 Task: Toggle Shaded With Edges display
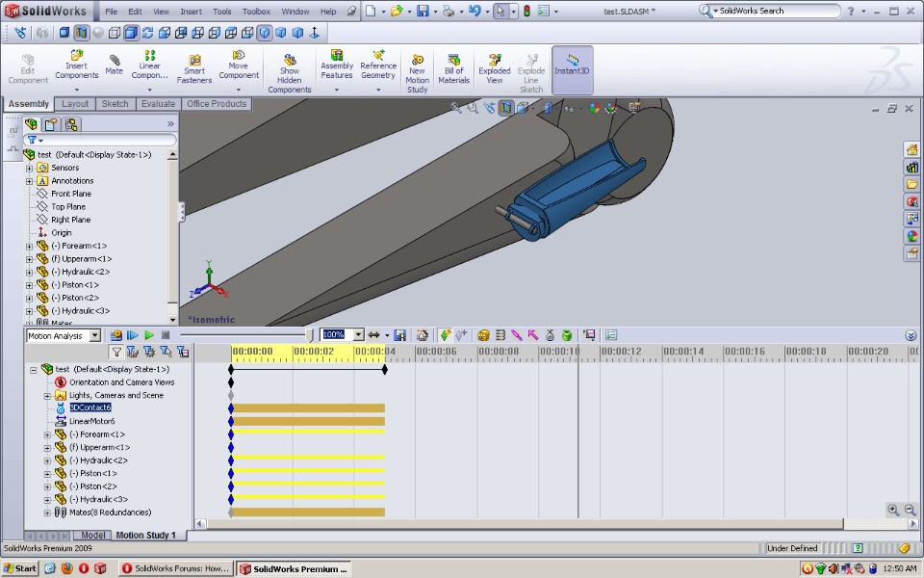pyautogui.click(x=131, y=33)
